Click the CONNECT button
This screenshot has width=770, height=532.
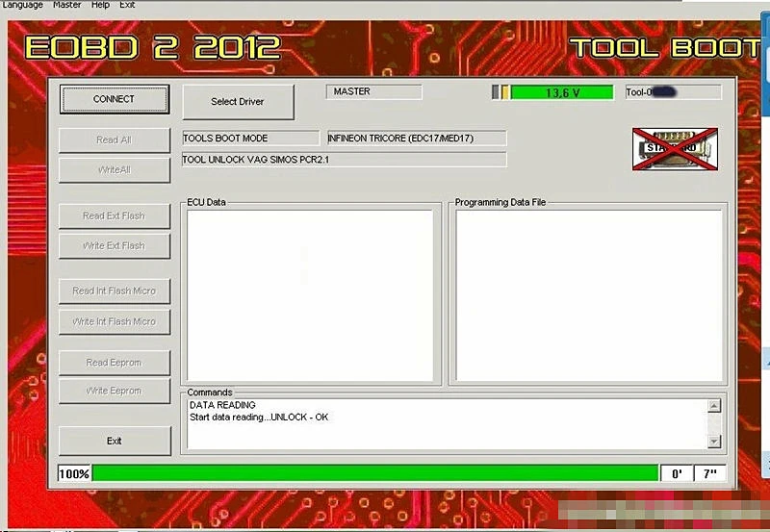(x=115, y=99)
